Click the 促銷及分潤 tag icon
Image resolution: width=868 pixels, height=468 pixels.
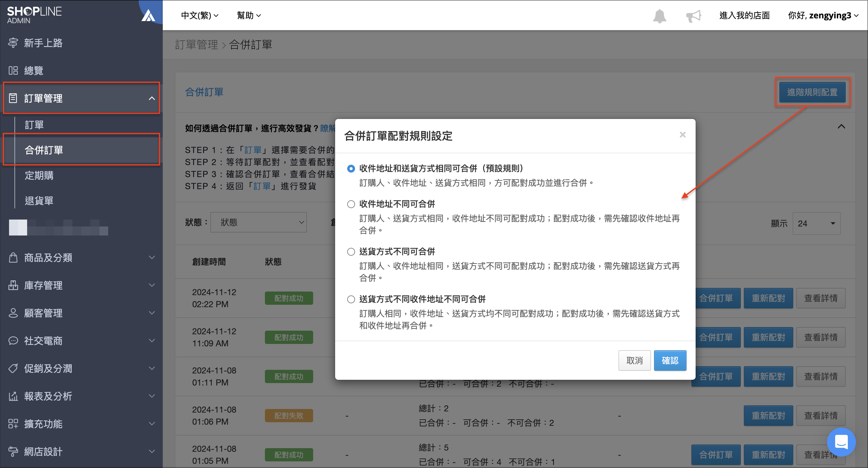tap(13, 368)
